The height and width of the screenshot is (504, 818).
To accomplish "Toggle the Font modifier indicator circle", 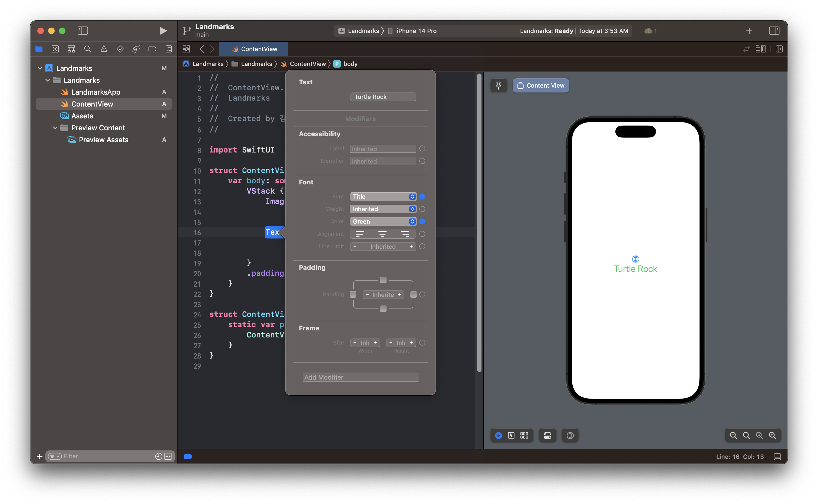I will pyautogui.click(x=422, y=197).
